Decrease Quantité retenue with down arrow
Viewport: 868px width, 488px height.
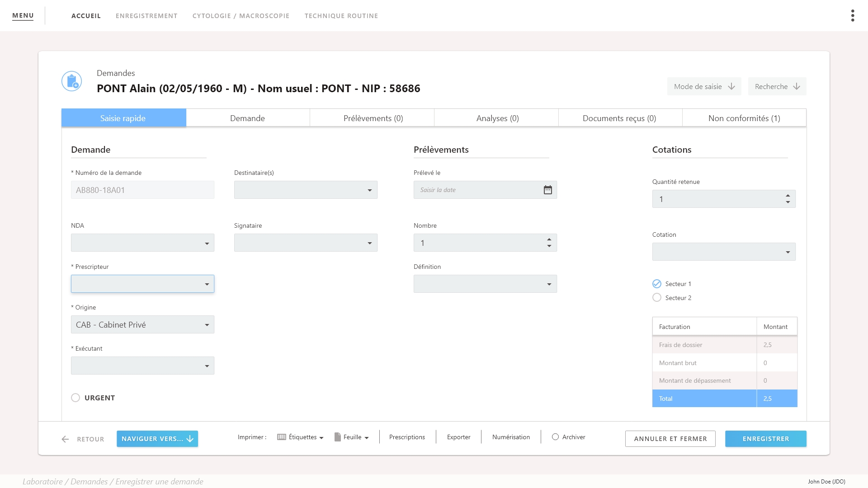(x=788, y=202)
